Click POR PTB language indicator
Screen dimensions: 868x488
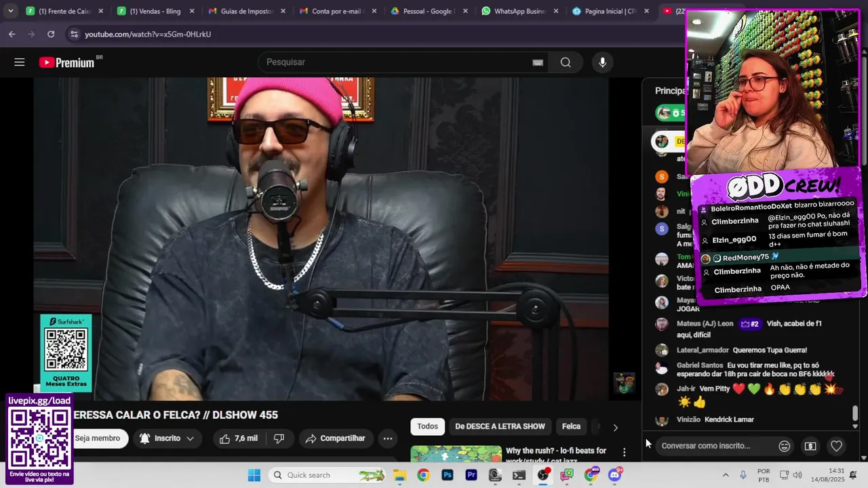tap(764, 475)
